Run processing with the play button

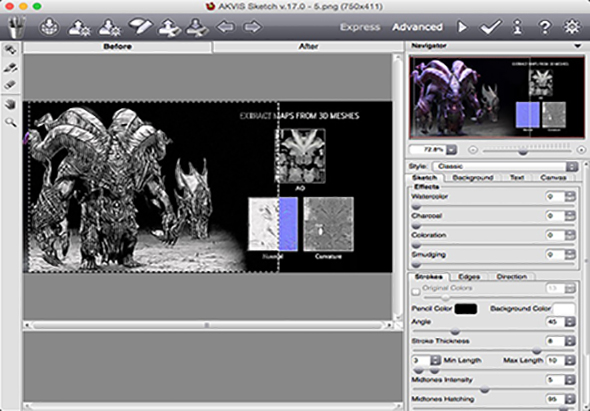pyautogui.click(x=462, y=27)
